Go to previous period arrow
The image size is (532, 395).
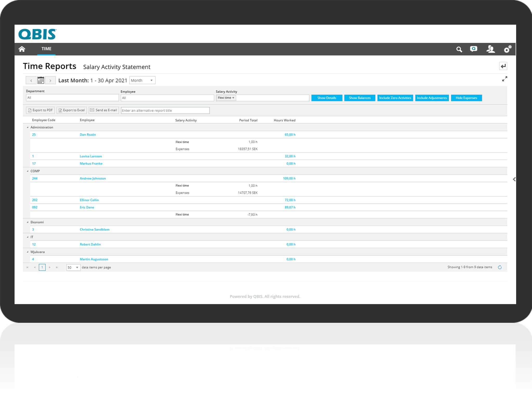31,81
